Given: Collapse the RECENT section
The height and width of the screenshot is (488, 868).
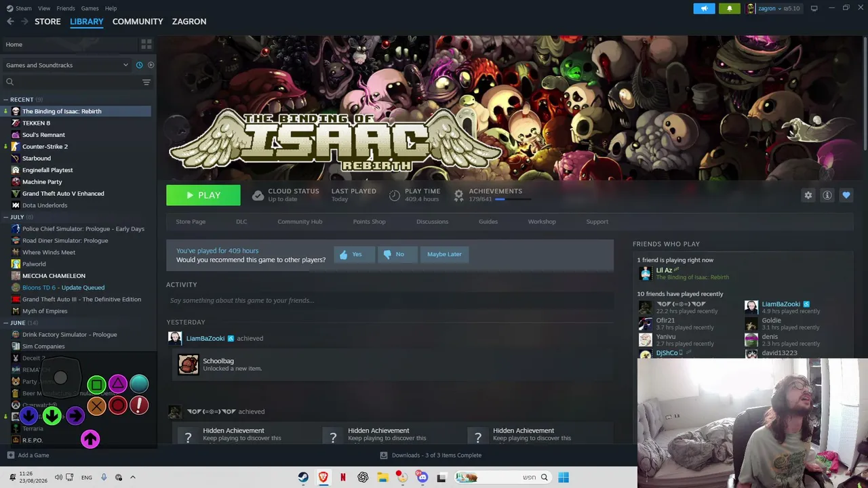Looking at the screenshot, I should [5, 100].
